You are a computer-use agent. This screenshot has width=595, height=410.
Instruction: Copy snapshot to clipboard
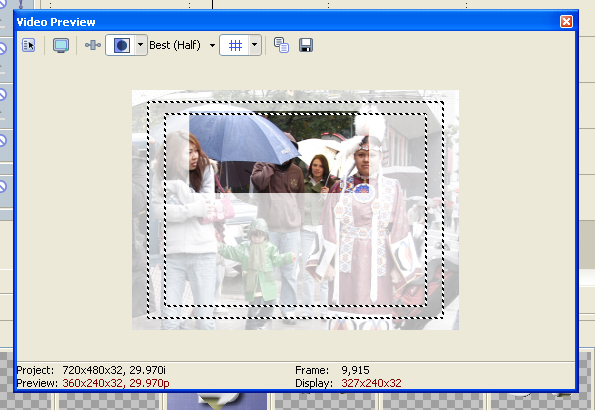[x=281, y=45]
